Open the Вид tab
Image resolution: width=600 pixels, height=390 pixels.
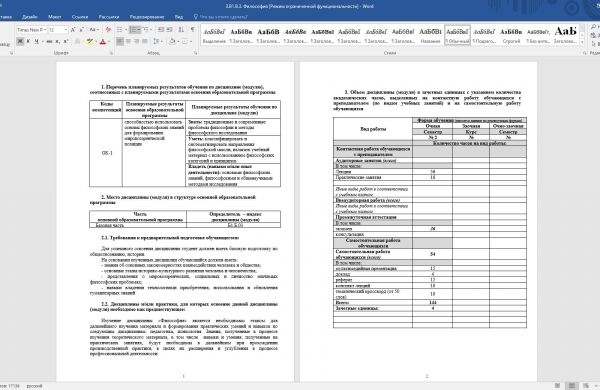click(178, 17)
